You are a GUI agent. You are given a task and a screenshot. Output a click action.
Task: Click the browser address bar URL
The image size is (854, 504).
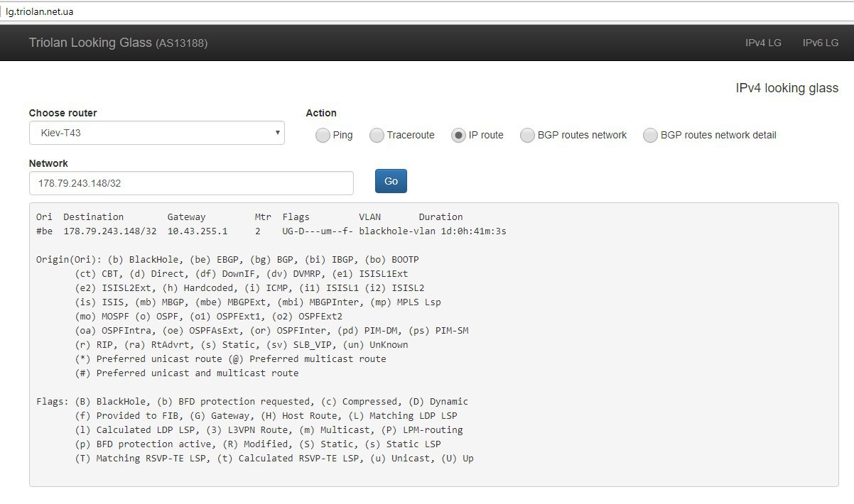[x=40, y=12]
